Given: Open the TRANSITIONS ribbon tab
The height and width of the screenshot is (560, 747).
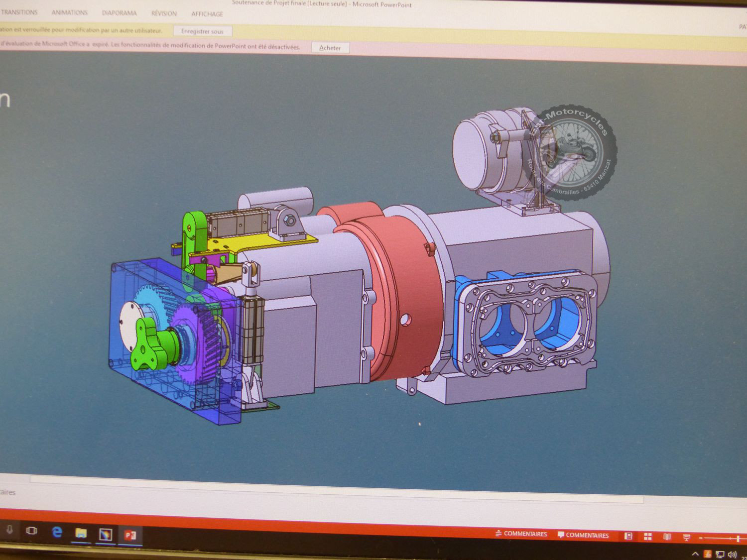Looking at the screenshot, I should point(19,12).
